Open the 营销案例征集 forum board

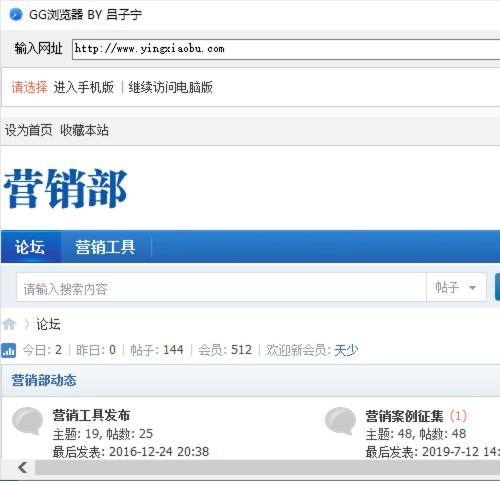coord(404,416)
